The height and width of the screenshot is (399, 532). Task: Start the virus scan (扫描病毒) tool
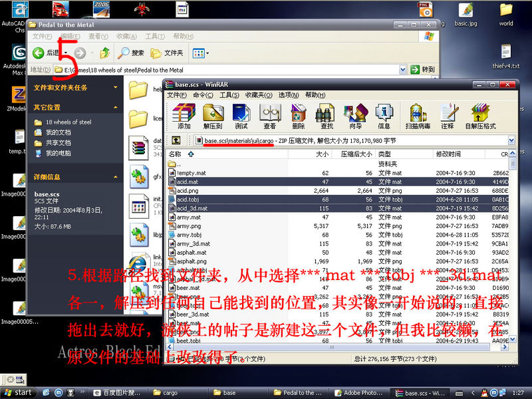(x=417, y=117)
